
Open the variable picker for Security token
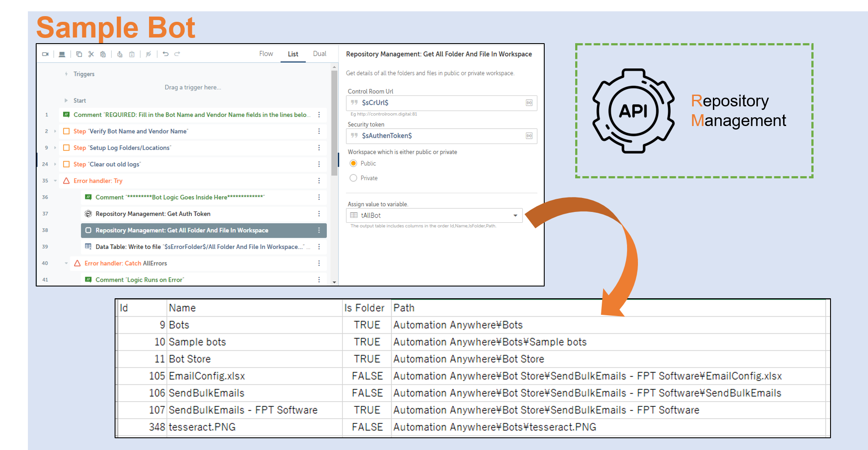coord(529,136)
